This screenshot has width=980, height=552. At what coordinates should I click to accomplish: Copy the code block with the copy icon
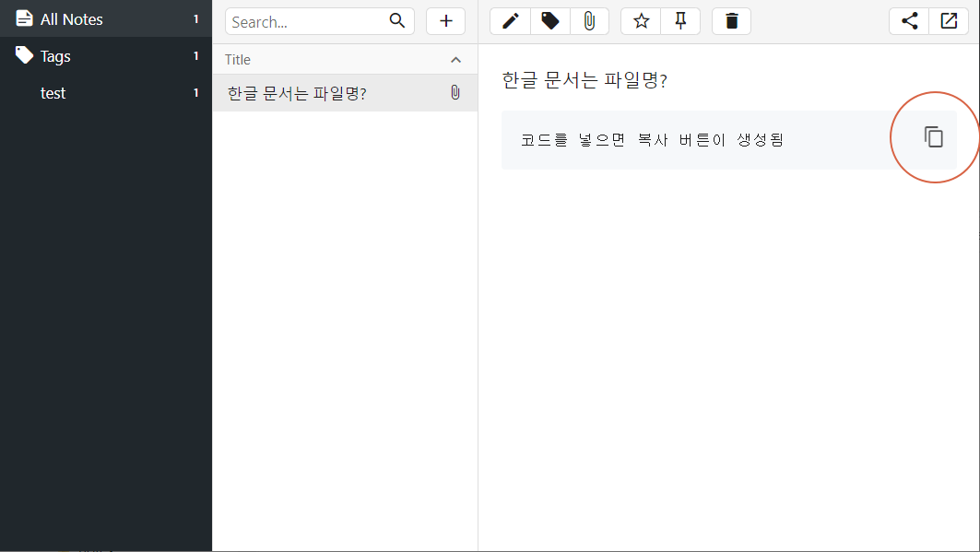(934, 136)
